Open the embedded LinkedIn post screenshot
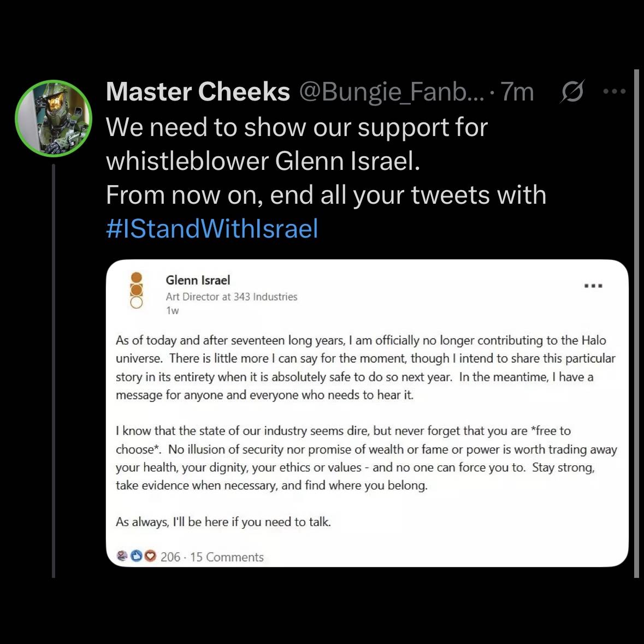The image size is (644, 644). [x=367, y=413]
